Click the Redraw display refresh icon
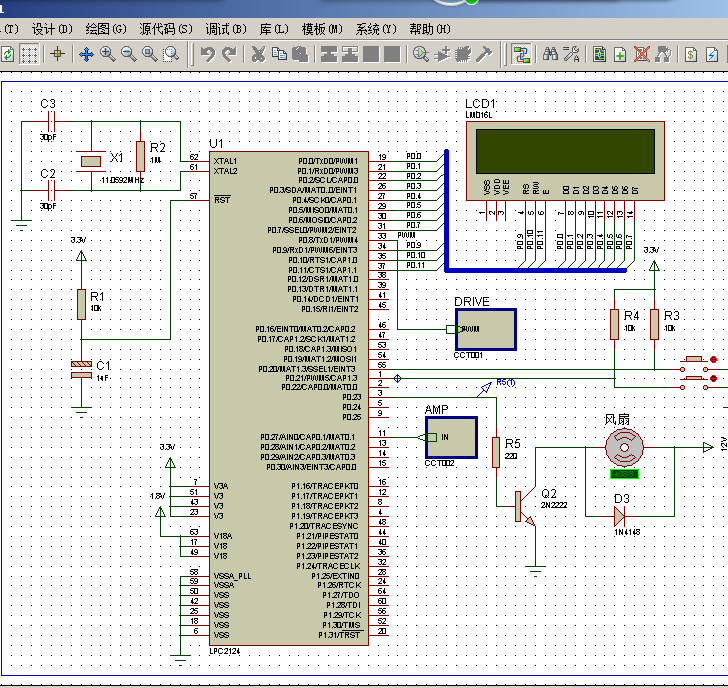 (8, 54)
